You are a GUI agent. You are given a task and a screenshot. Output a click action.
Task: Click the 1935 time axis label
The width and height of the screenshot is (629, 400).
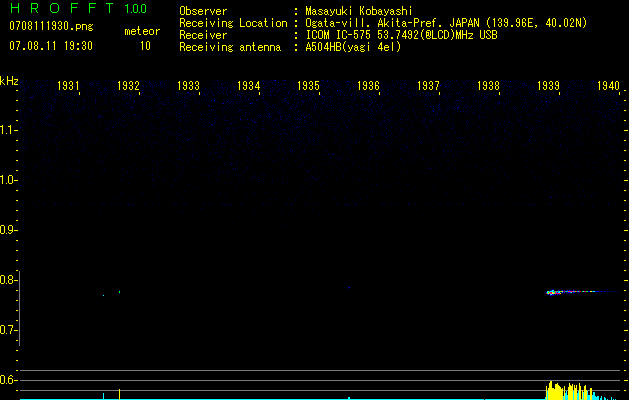(308, 86)
